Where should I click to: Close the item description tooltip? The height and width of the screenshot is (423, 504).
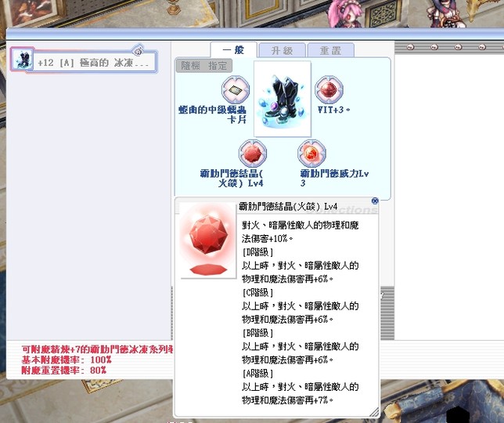pos(374,201)
